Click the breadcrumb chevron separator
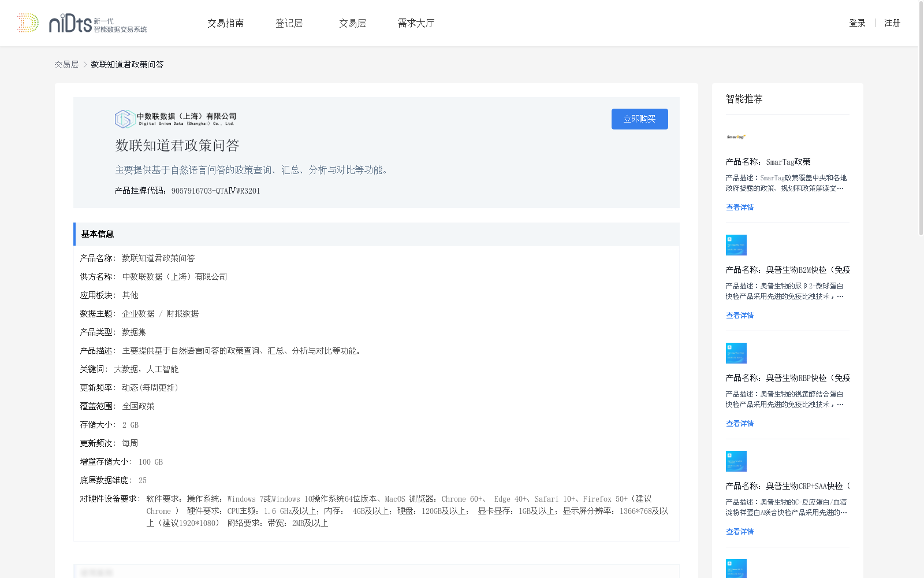This screenshot has width=924, height=578. (85, 65)
